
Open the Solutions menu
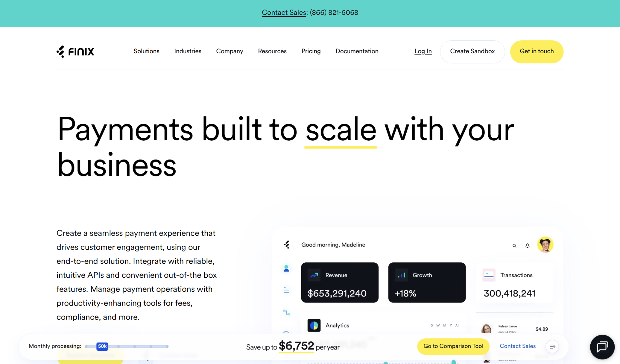[147, 51]
